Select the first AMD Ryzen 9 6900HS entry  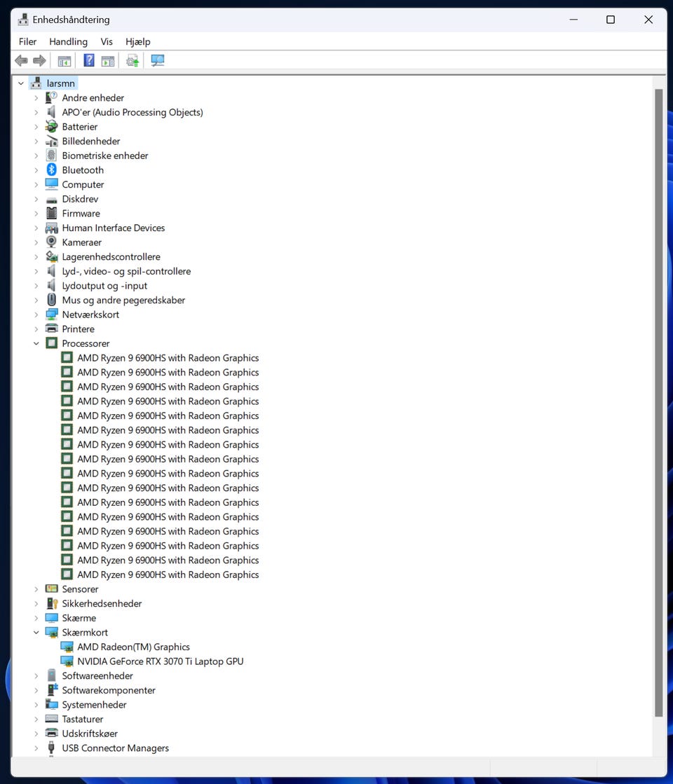click(168, 358)
